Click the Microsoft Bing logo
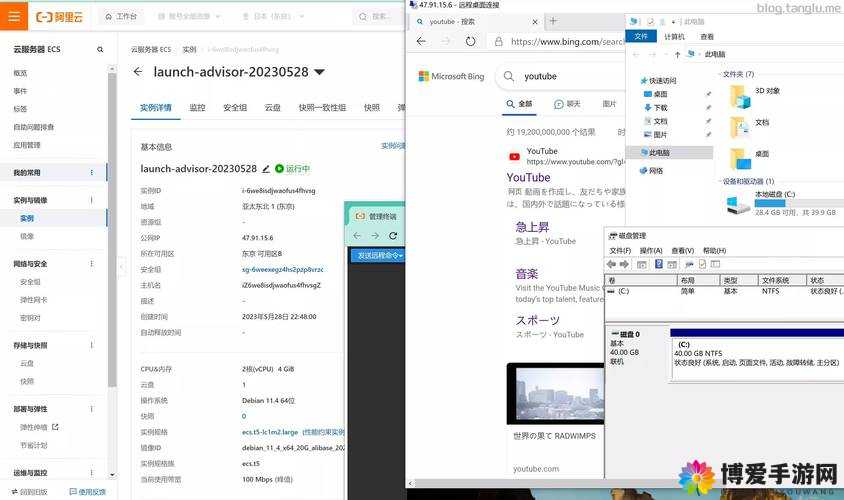Screen dimensions: 844x500 pos(451,76)
